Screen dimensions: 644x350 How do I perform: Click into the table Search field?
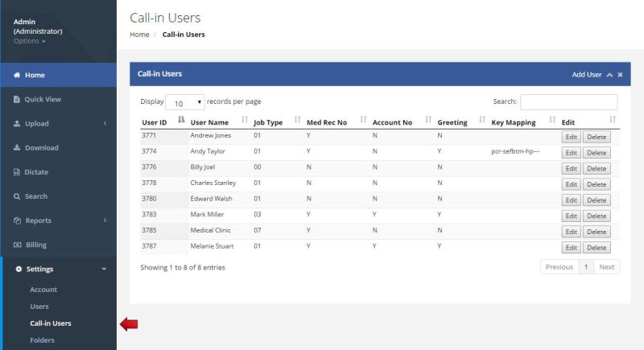click(x=568, y=102)
